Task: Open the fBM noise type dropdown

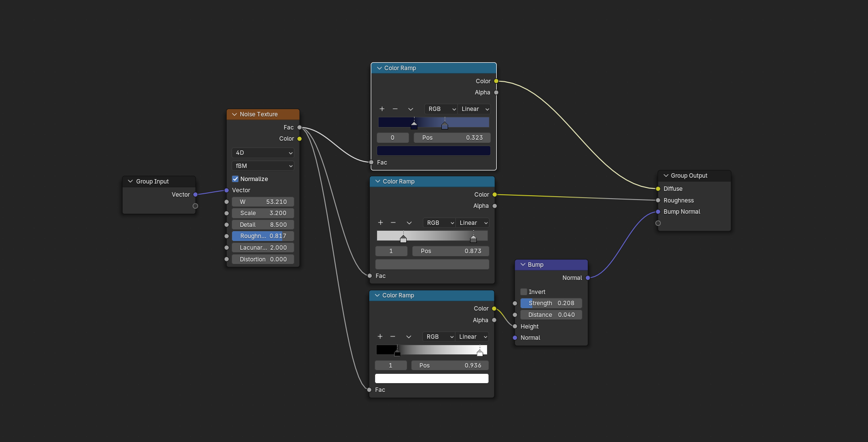Action: click(x=263, y=166)
